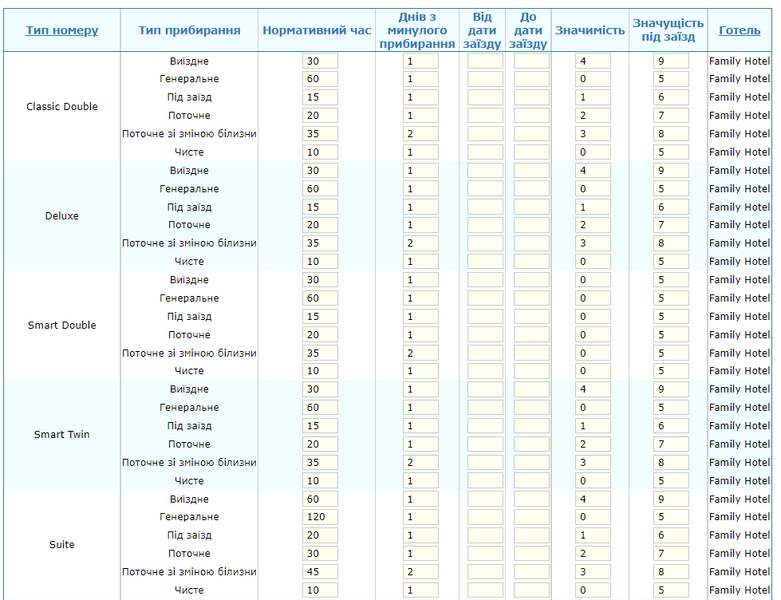This screenshot has height=600, width=781.
Task: Click the "Готель" column header link
Action: click(739, 30)
